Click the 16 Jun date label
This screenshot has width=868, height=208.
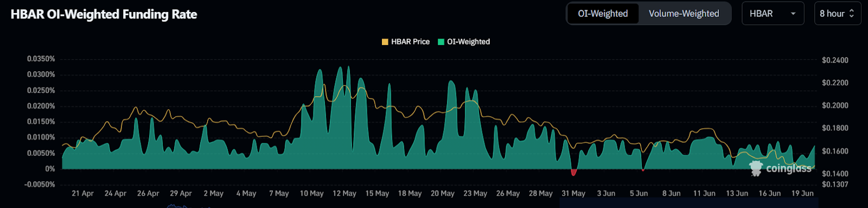click(770, 193)
